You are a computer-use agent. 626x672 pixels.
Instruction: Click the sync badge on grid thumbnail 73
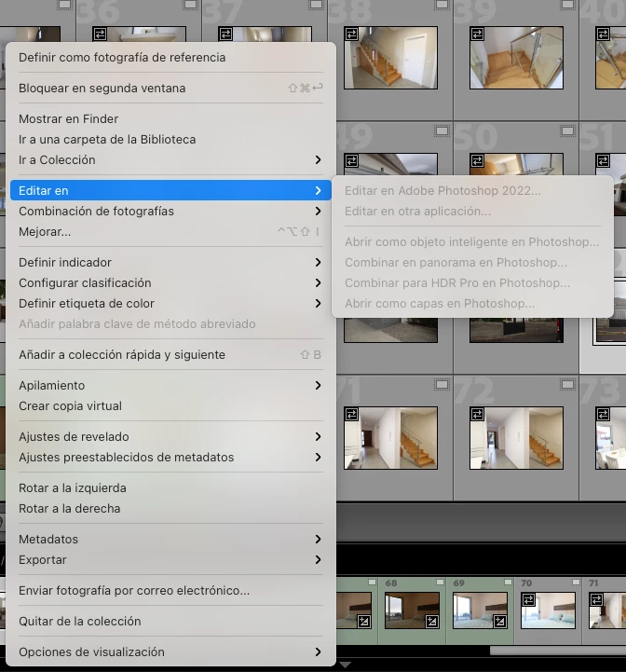pyautogui.click(x=603, y=415)
